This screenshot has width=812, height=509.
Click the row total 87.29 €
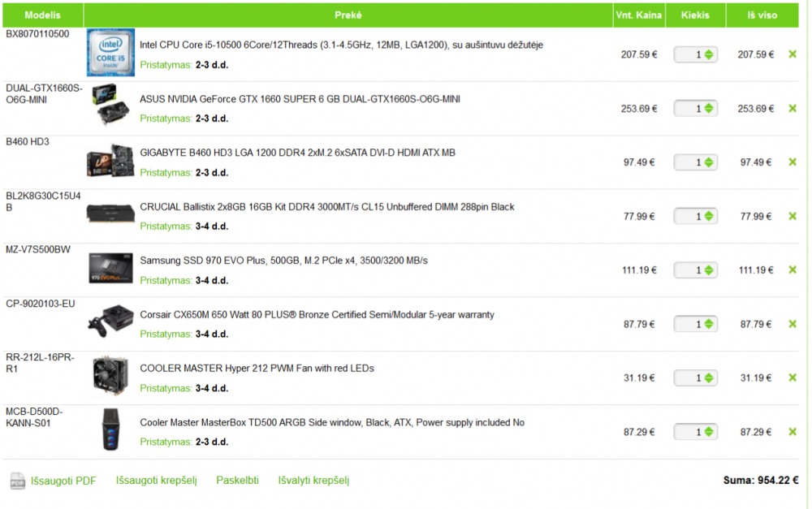755,432
